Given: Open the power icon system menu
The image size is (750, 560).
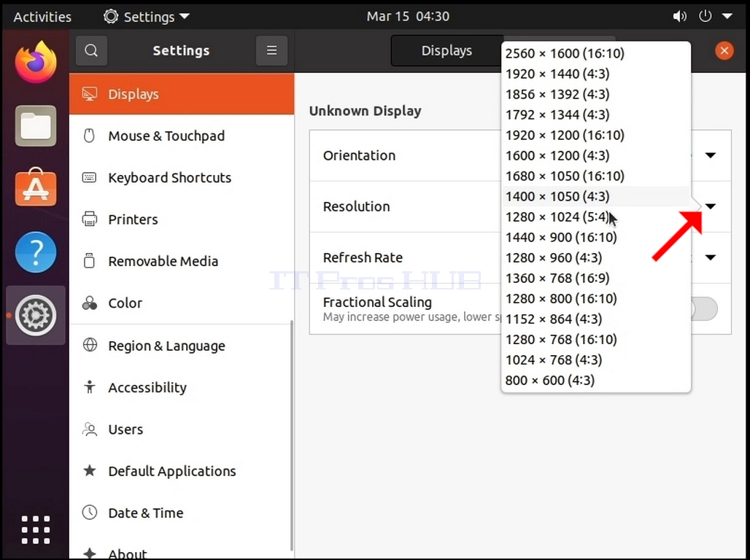Looking at the screenshot, I should 705,16.
